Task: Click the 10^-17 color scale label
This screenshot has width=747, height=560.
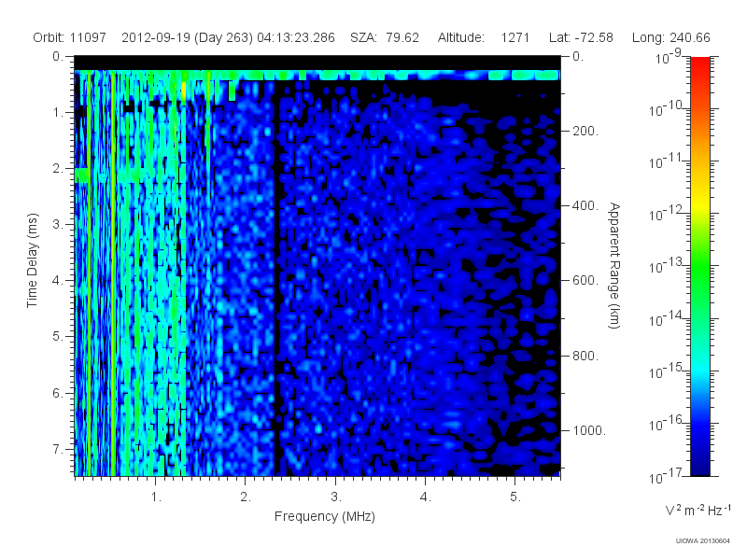Action: pyautogui.click(x=666, y=476)
